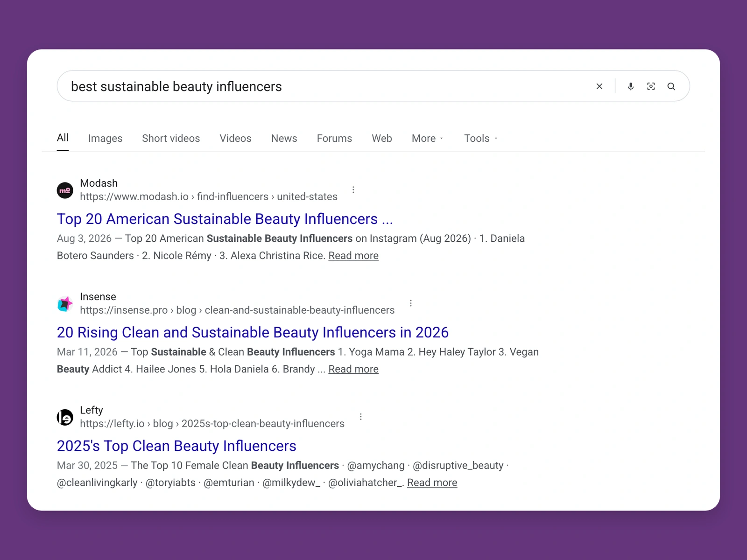This screenshot has width=747, height=560.
Task: Click the Lefty site name
Action: [x=92, y=410]
